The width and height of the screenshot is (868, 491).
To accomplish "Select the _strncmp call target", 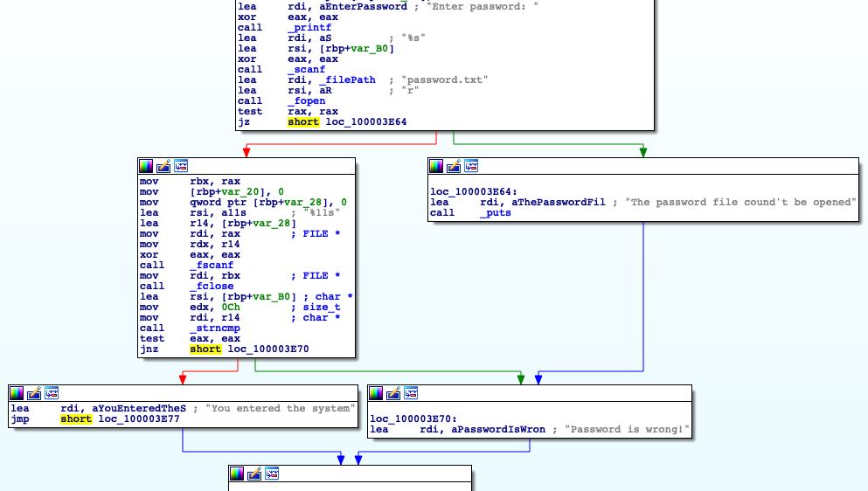I will click(x=215, y=328).
